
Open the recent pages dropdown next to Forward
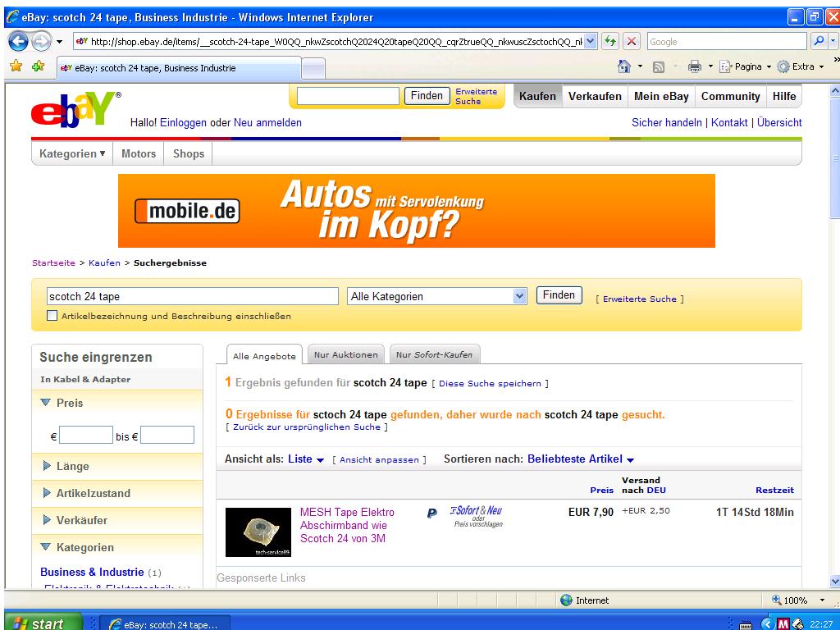coord(59,42)
